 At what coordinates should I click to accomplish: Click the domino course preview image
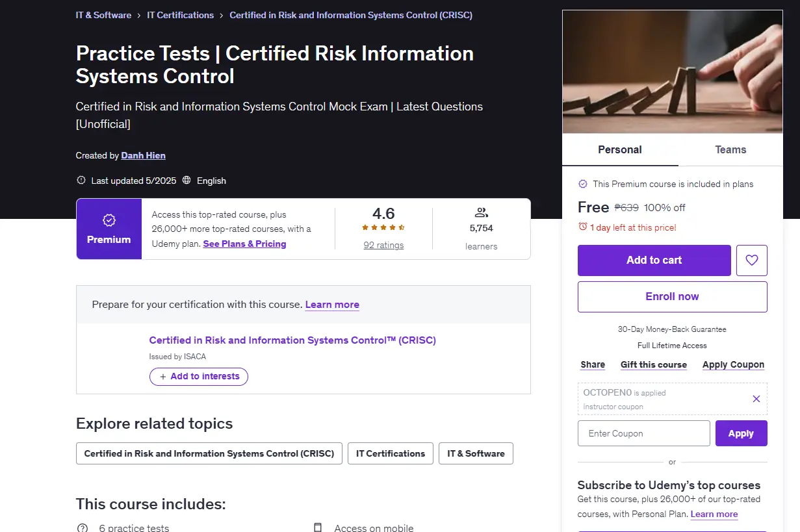click(673, 72)
